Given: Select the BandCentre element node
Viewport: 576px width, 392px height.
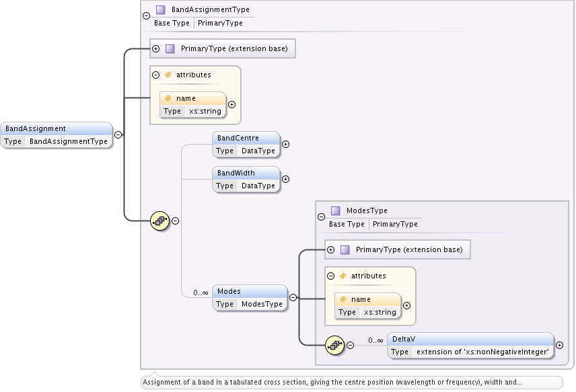Looking at the screenshot, I should tap(246, 145).
